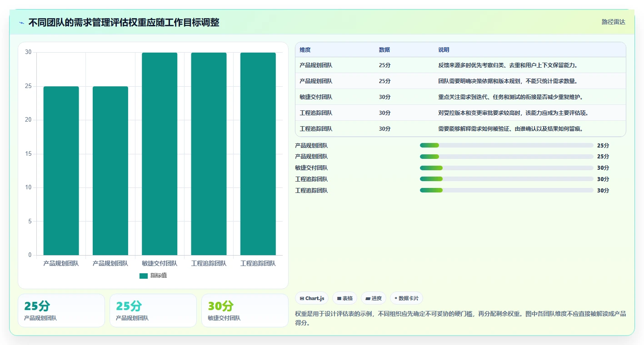644x345 pixels.
Task: Click the y-axis tick label 15
Action: coord(28,154)
